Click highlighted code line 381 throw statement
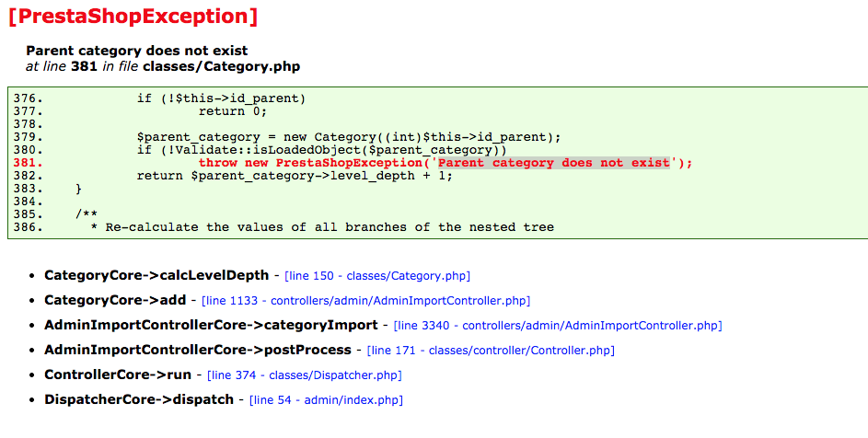Screen dimensions: 868x438 pyautogui.click(x=446, y=163)
